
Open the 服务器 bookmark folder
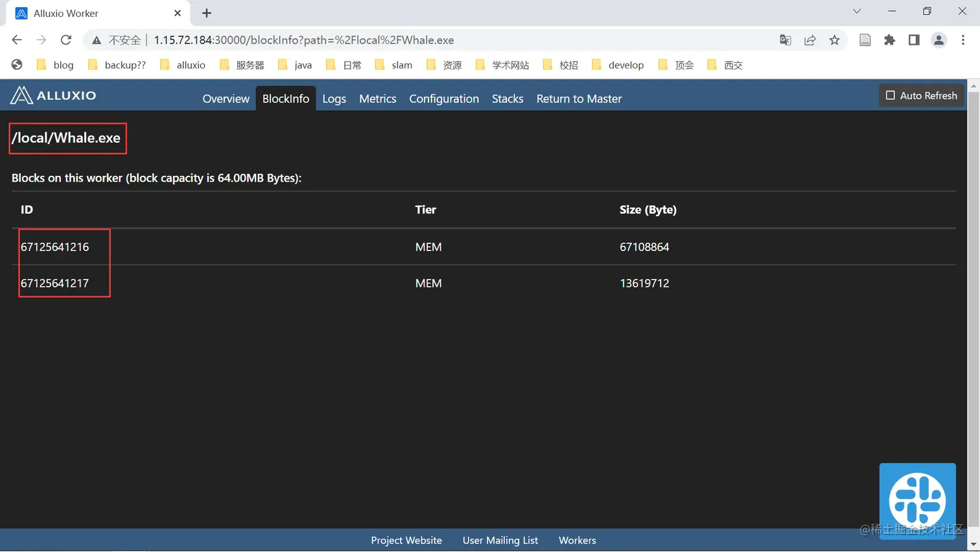click(242, 65)
